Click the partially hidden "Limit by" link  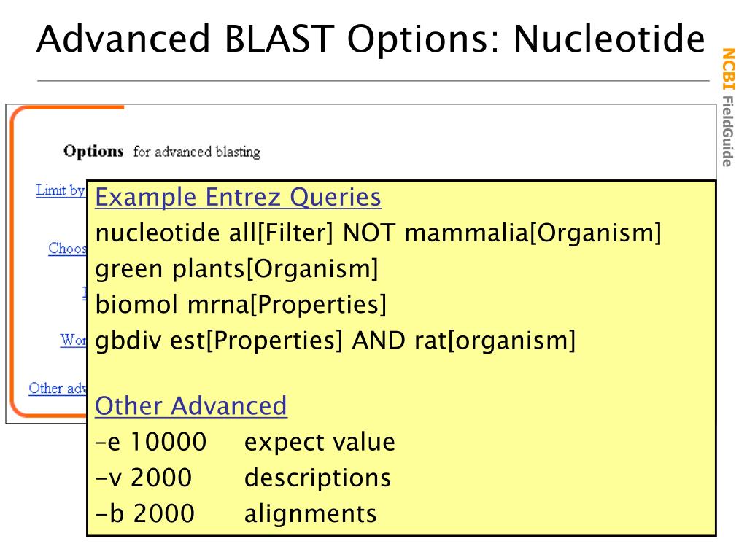coord(61,190)
